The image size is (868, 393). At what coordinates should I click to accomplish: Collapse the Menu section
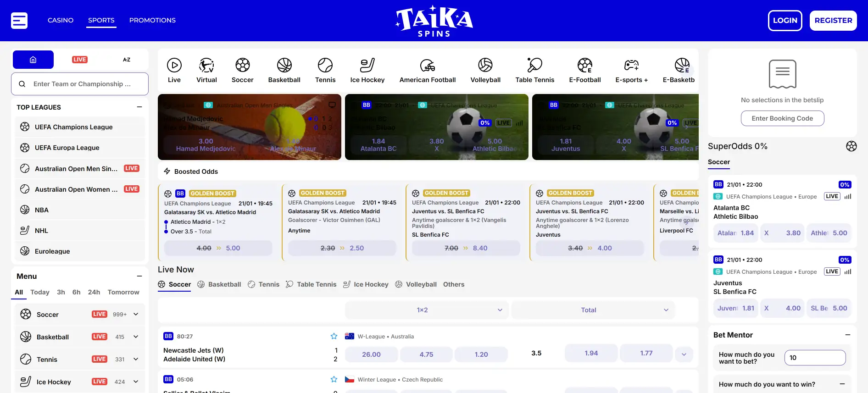pyautogui.click(x=139, y=276)
